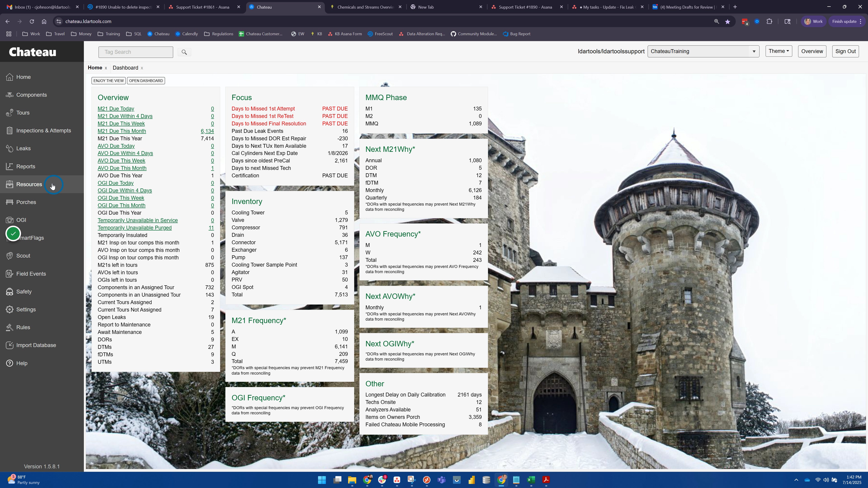This screenshot has width=868, height=488.
Task: Close the Dashboard tab
Action: [x=142, y=68]
